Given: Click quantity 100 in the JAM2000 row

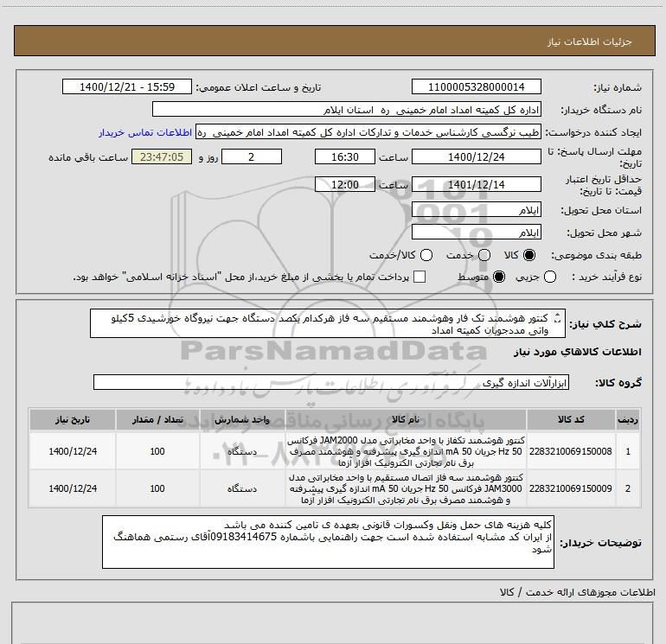Looking at the screenshot, I should (x=157, y=451).
